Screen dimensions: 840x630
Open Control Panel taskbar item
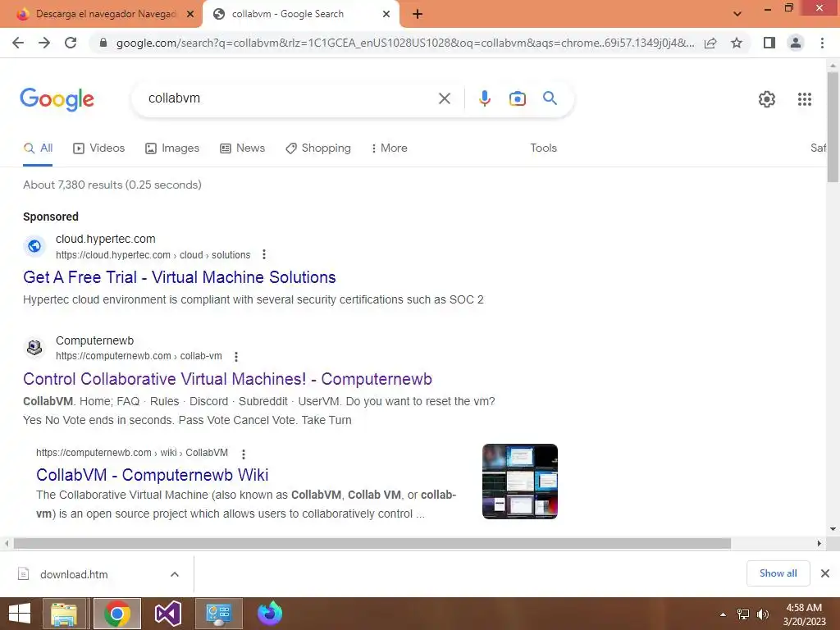tap(218, 614)
